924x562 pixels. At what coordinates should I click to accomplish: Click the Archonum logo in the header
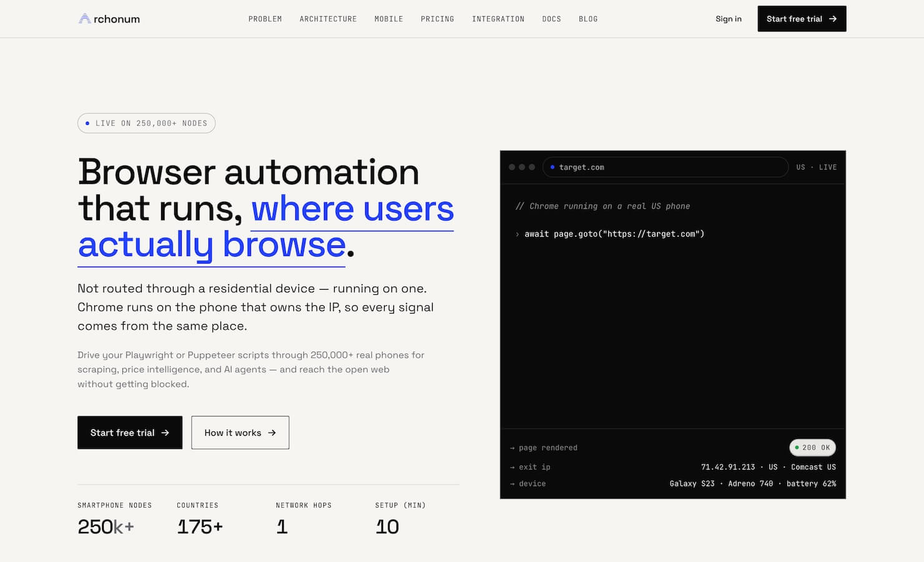click(109, 19)
